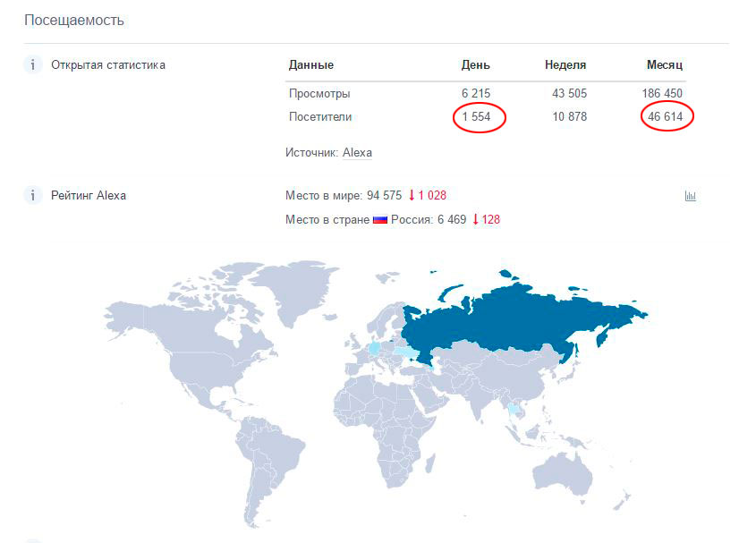Select the День column header
The height and width of the screenshot is (543, 756).
click(475, 64)
